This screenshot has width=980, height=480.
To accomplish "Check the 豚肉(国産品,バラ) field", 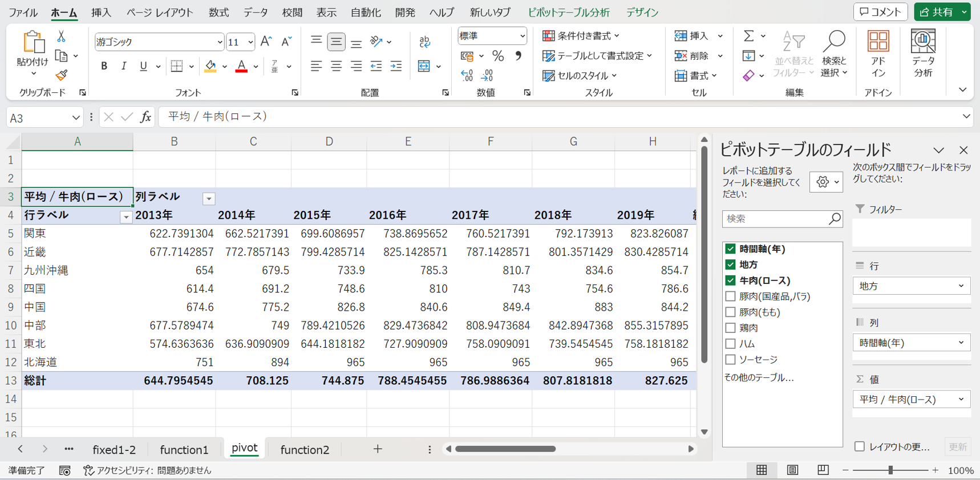I will (x=730, y=296).
